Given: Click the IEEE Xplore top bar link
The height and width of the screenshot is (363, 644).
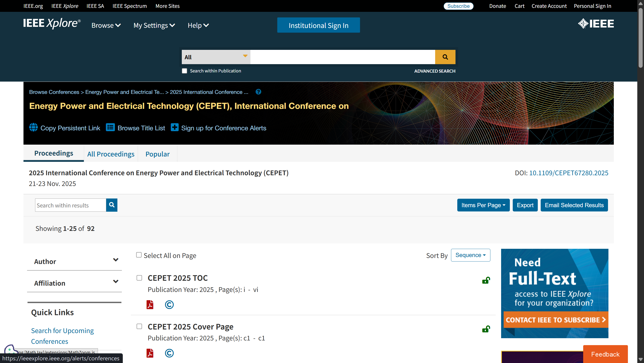Looking at the screenshot, I should pyautogui.click(x=65, y=6).
